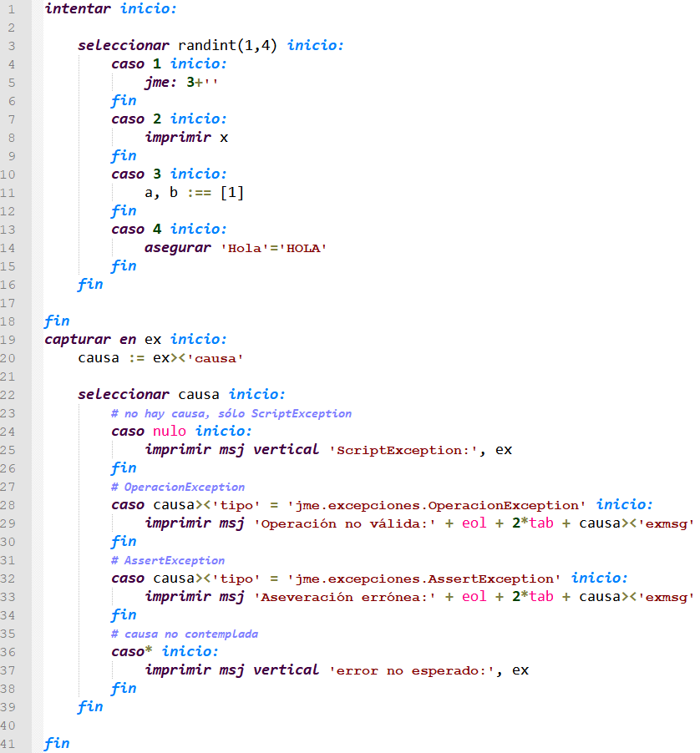This screenshot has height=753, width=700.
Task: Click the comment '# OperacionException'
Action: coord(178,487)
